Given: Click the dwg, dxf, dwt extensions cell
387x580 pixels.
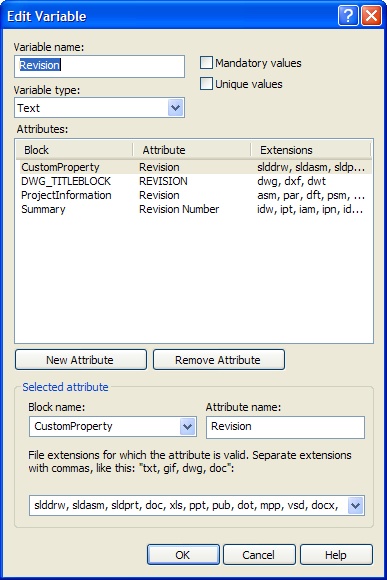Looking at the screenshot, I should (292, 181).
